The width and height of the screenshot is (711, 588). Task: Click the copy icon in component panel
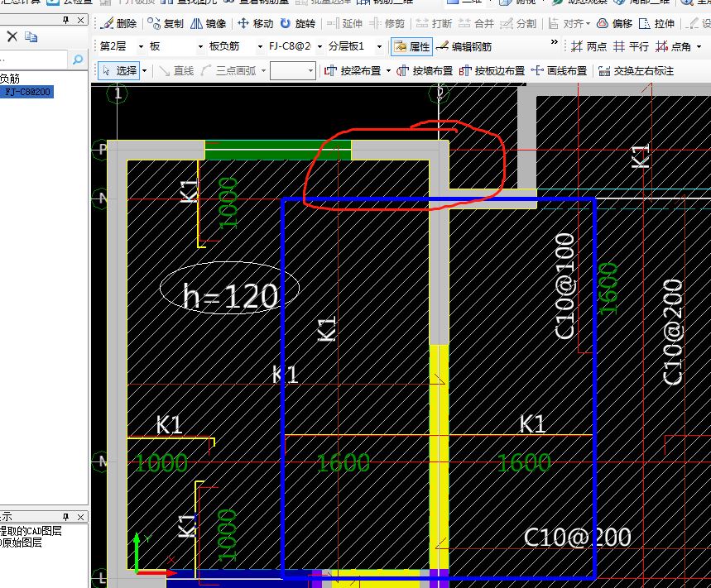tap(31, 36)
